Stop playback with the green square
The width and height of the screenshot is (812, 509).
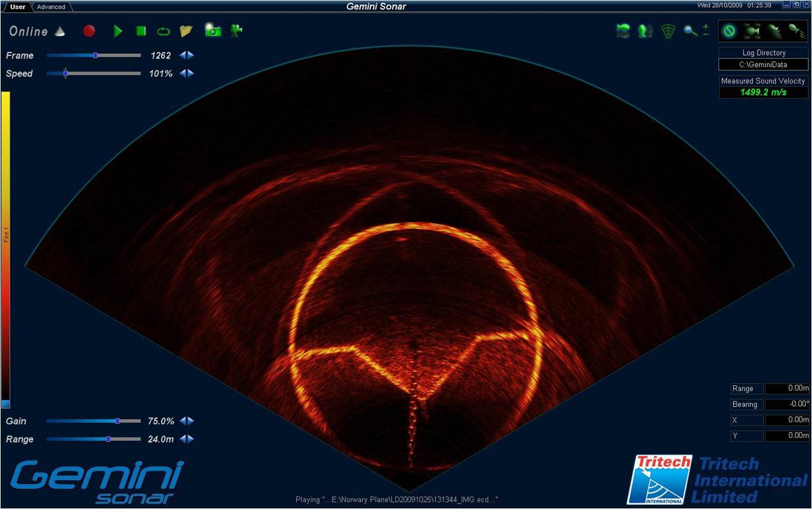[141, 31]
